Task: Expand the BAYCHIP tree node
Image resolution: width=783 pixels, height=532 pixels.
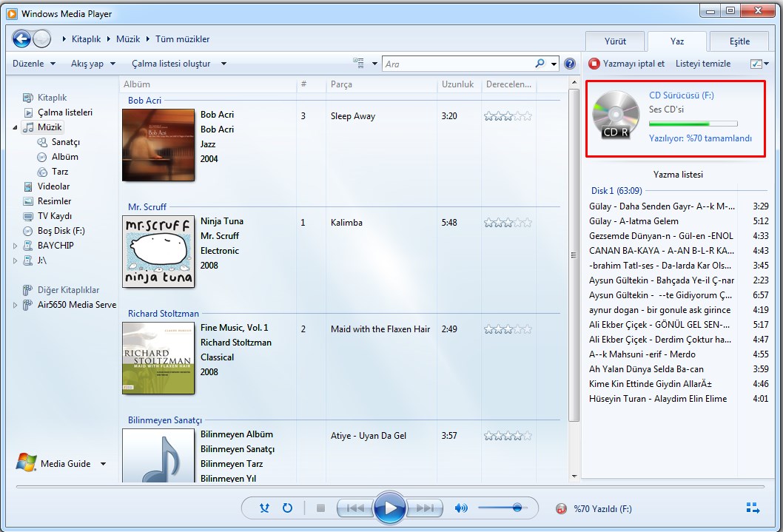Action: (16, 246)
